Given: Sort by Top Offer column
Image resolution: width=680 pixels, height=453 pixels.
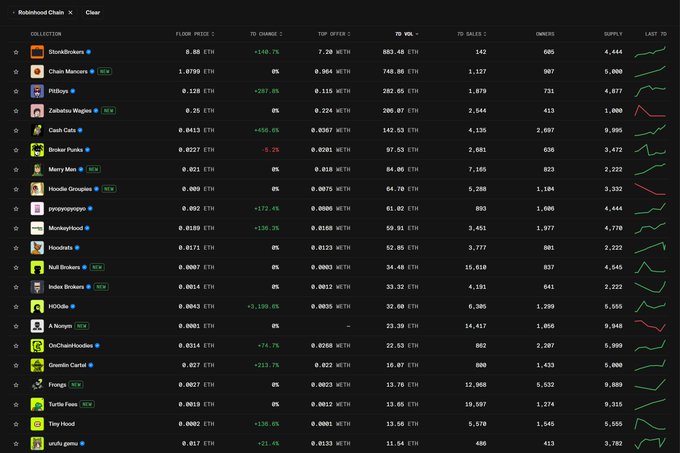Looking at the screenshot, I should click(x=334, y=34).
